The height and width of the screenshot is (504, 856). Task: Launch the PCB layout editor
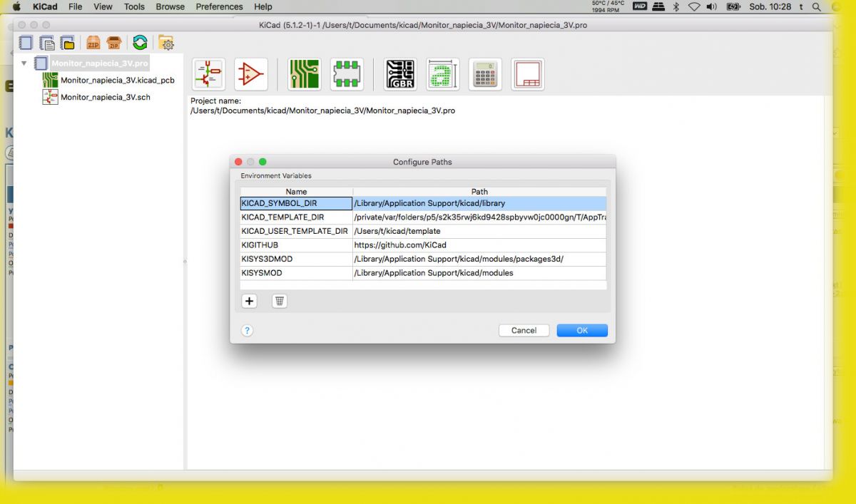[305, 74]
